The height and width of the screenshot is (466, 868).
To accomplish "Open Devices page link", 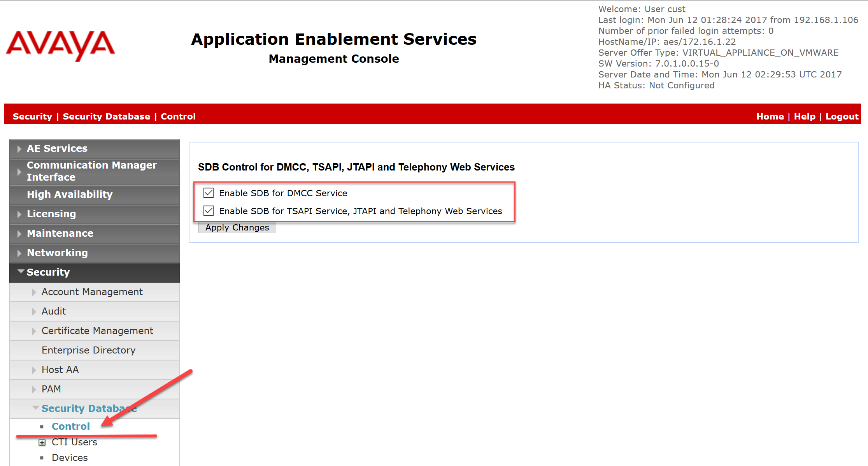I will [x=70, y=458].
